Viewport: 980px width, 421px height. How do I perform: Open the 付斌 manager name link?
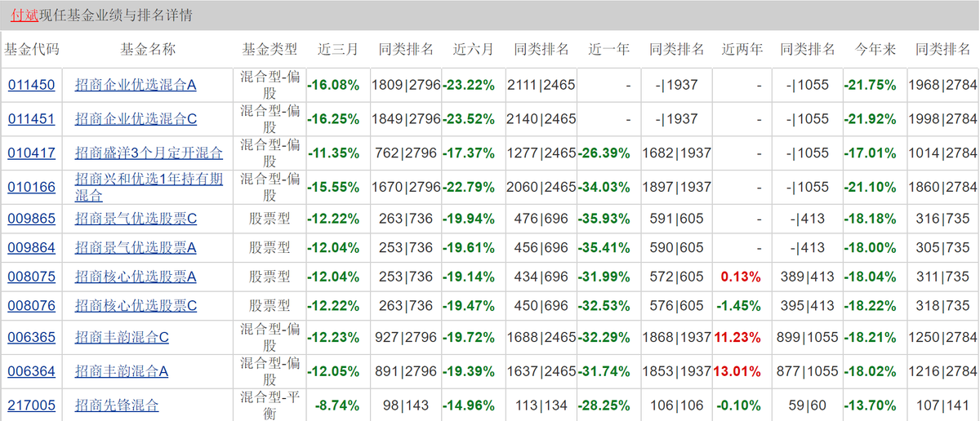[x=24, y=16]
